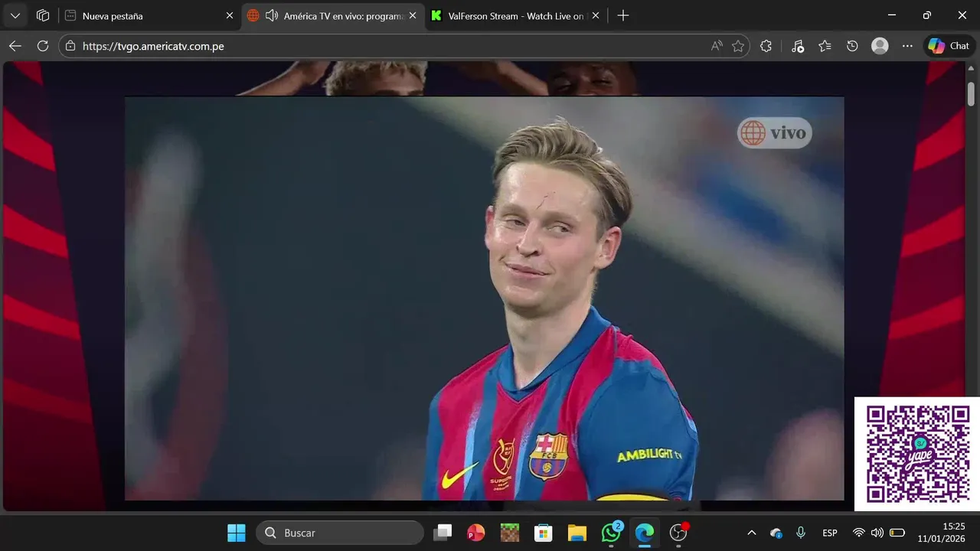980x551 pixels.
Task: Click the page vertical scrollbar thumb
Action: 972,93
